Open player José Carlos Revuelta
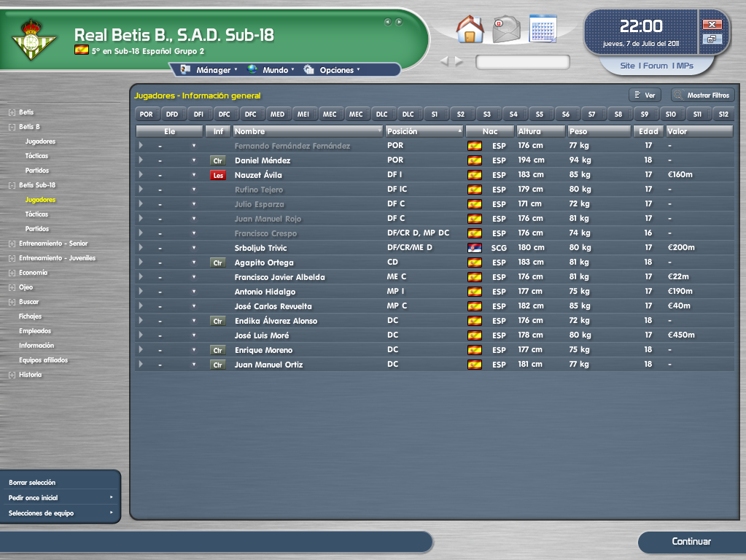746x560 pixels. pyautogui.click(x=273, y=306)
